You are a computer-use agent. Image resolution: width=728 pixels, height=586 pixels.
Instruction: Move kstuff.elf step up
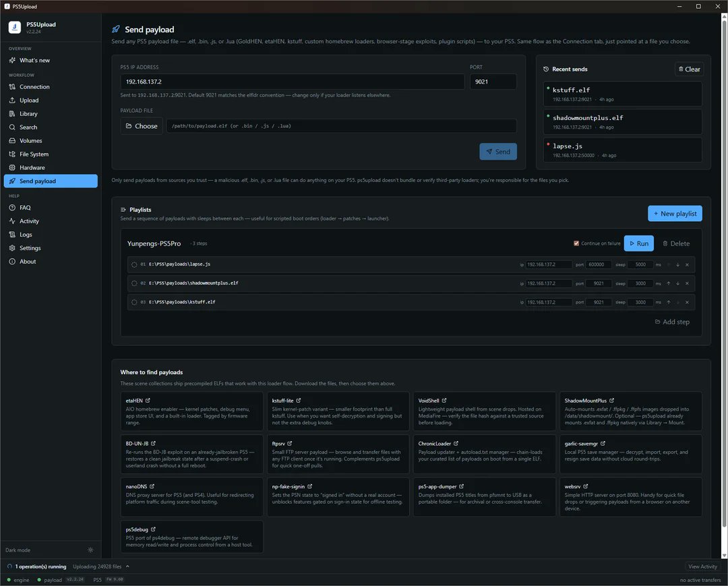pos(669,302)
